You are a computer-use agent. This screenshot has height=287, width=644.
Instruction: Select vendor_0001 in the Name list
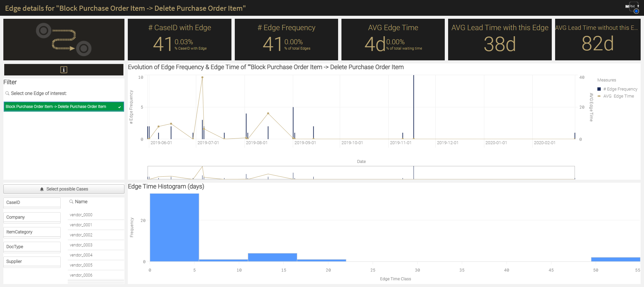click(x=96, y=225)
